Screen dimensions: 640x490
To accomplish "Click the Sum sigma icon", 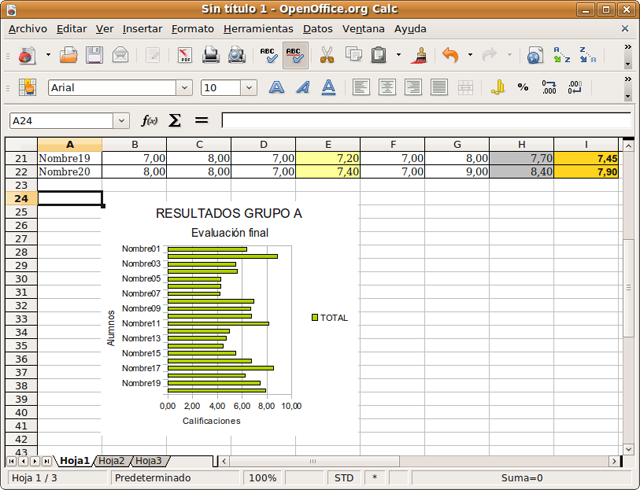I will 175,120.
